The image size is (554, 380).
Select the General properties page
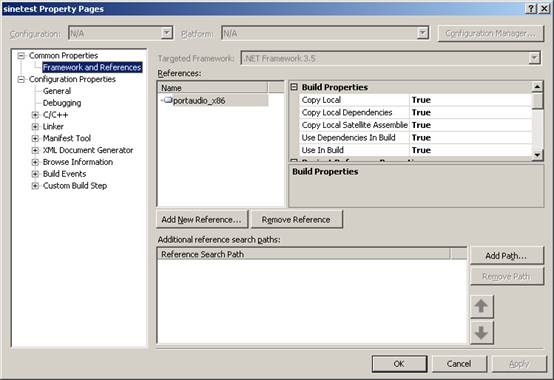click(57, 91)
